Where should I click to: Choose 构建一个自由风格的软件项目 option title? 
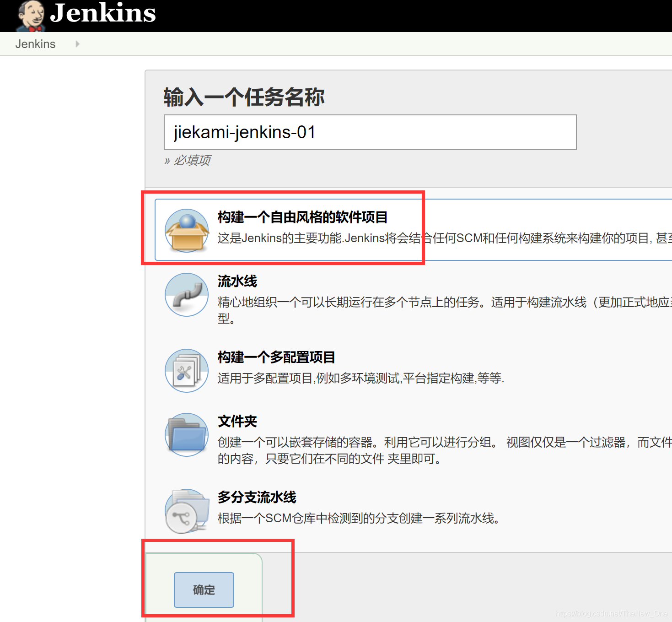point(302,217)
